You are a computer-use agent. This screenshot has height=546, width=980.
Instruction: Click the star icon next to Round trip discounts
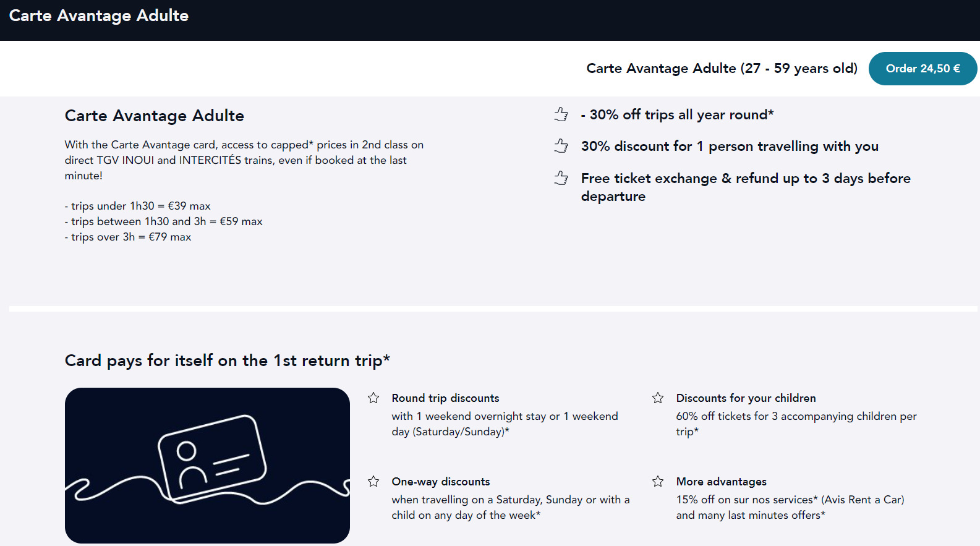373,398
